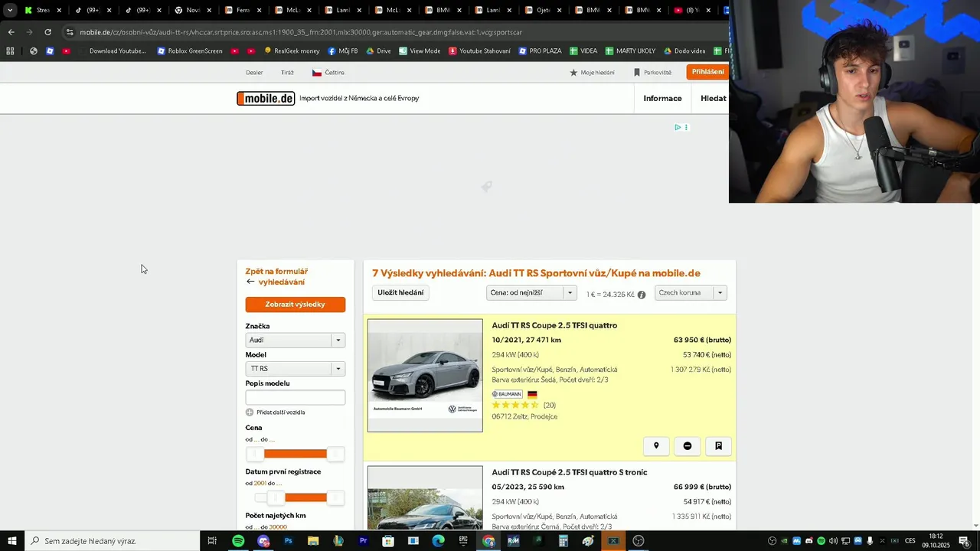Viewport: 980px width, 551px height.
Task: Open Epic Games launcher from taskbar
Action: click(463, 541)
